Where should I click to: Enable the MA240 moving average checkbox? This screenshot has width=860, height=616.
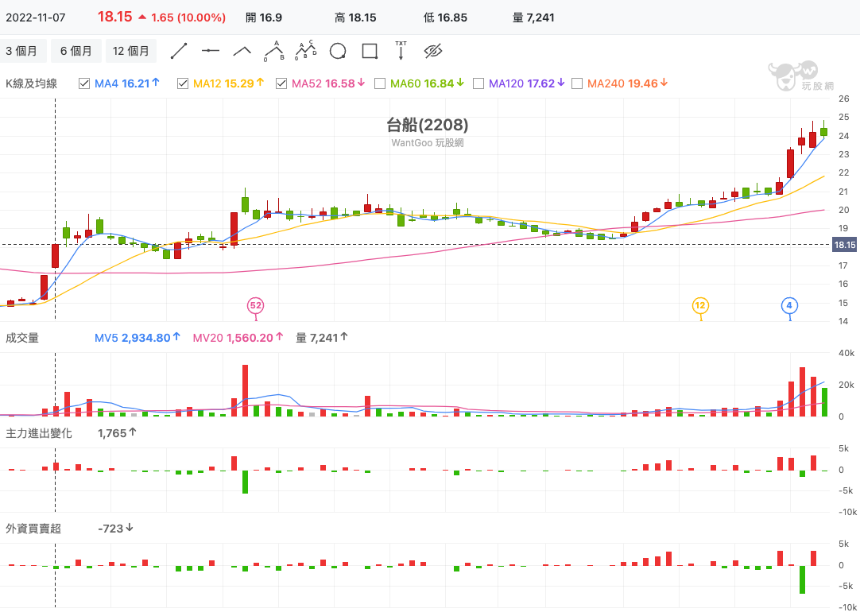[577, 83]
